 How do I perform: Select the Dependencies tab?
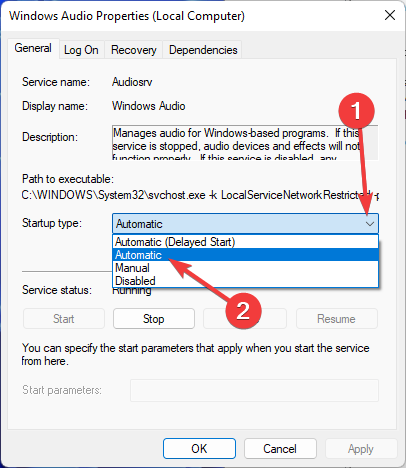(x=203, y=50)
